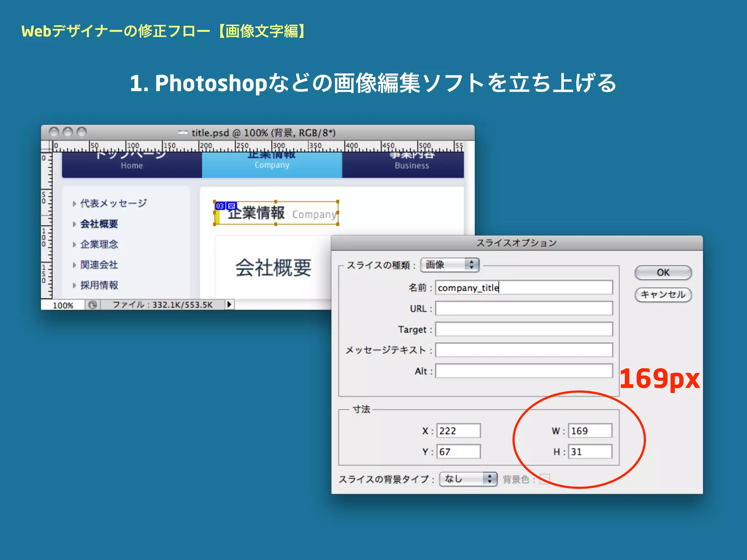Click the Target input field
The width and height of the screenshot is (747, 560).
(x=524, y=329)
